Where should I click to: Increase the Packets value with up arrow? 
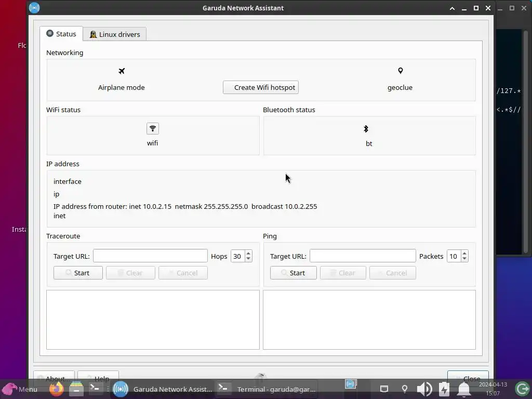pyautogui.click(x=464, y=253)
